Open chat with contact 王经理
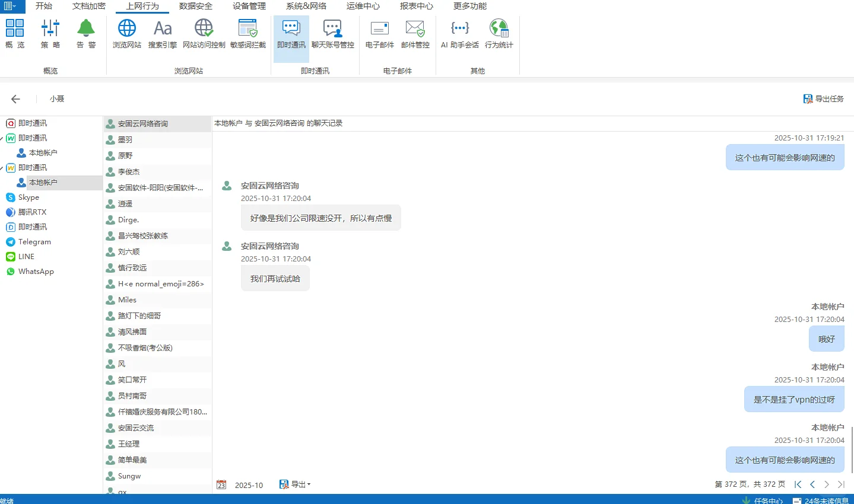 pos(158,444)
